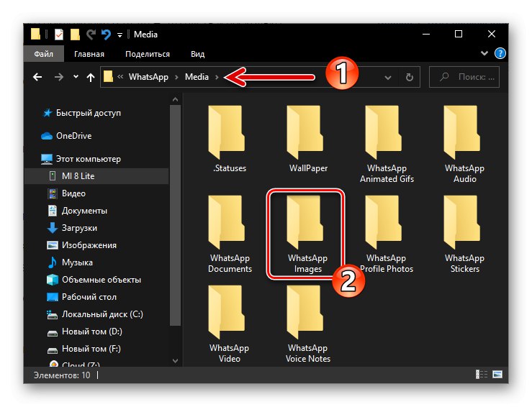Select Этот компьютер in navigation pane
The image size is (532, 407).
point(81,159)
